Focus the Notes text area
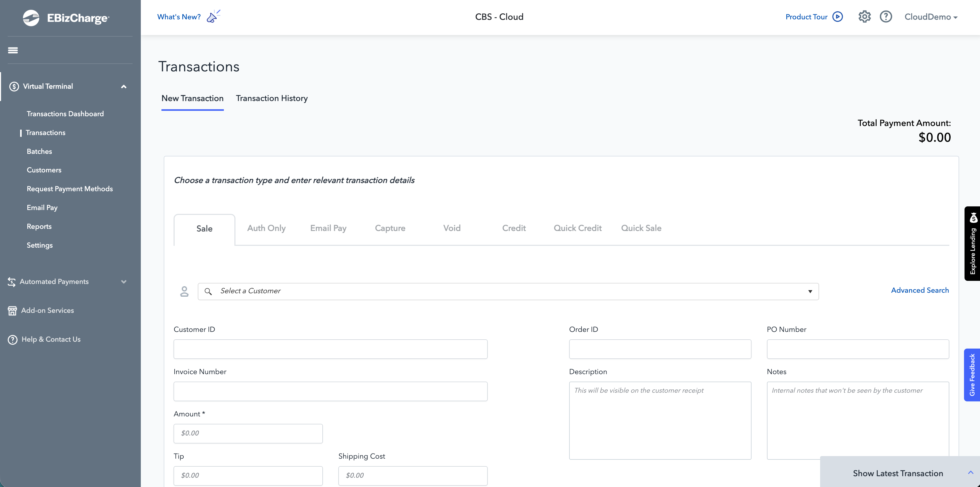 click(x=858, y=421)
